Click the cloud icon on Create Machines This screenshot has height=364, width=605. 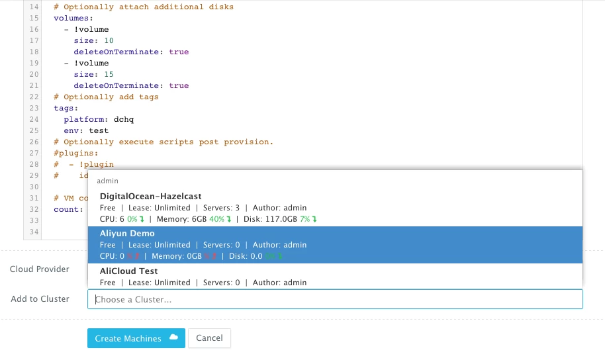[x=173, y=338]
